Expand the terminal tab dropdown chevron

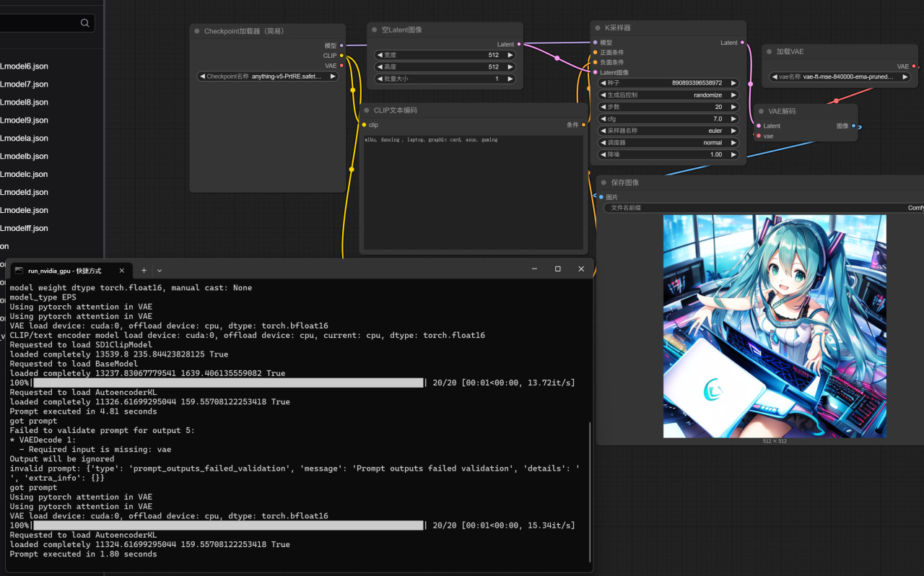(160, 270)
